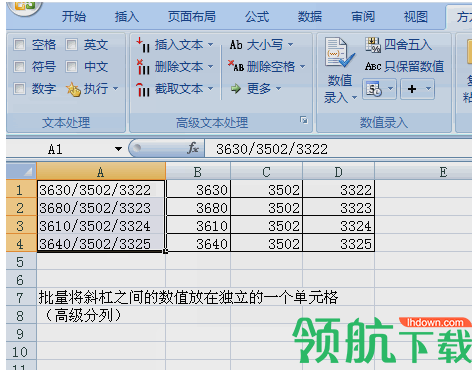This screenshot has height=370, width=472.
Task: Enable the 英文 checkbox
Action: pos(71,44)
